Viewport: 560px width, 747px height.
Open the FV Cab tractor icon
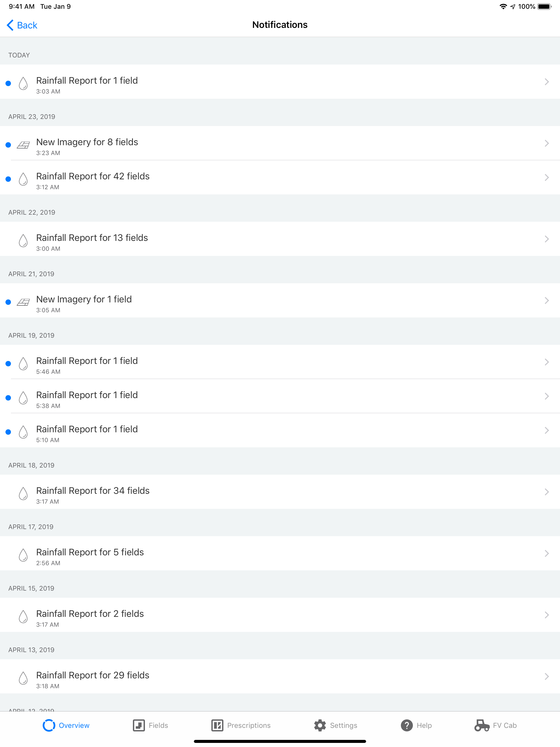pos(482,725)
